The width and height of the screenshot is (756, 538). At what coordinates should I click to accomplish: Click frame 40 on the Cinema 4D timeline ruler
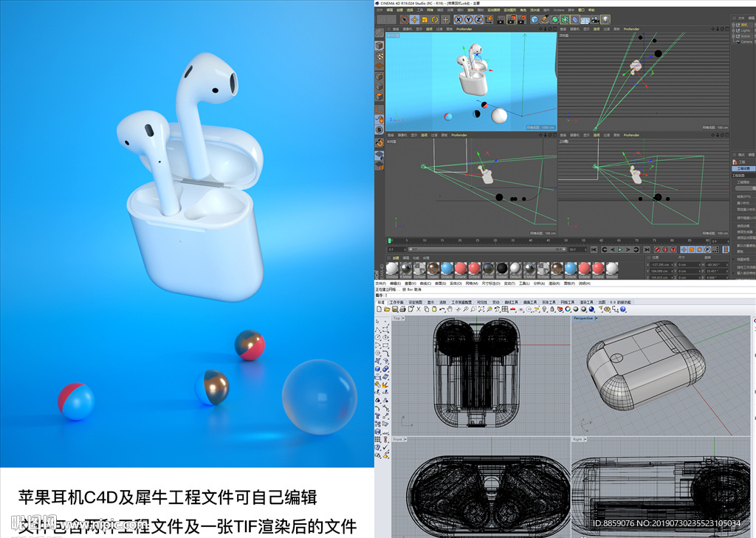[x=530, y=241]
